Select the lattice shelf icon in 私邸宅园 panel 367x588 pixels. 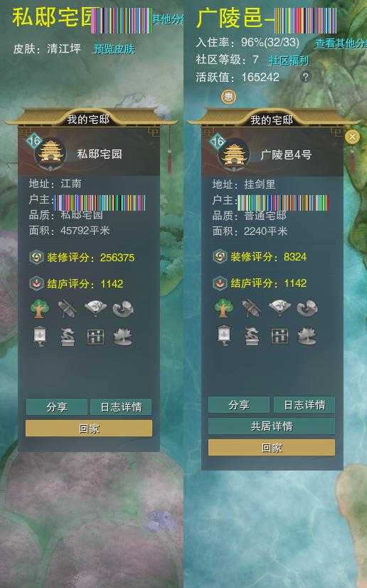(x=95, y=337)
